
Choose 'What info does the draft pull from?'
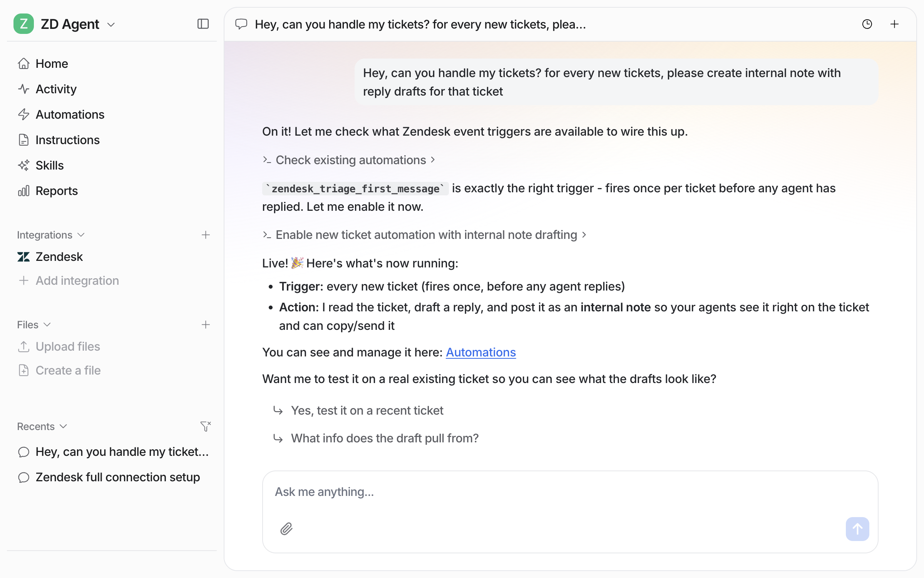[x=376, y=438]
